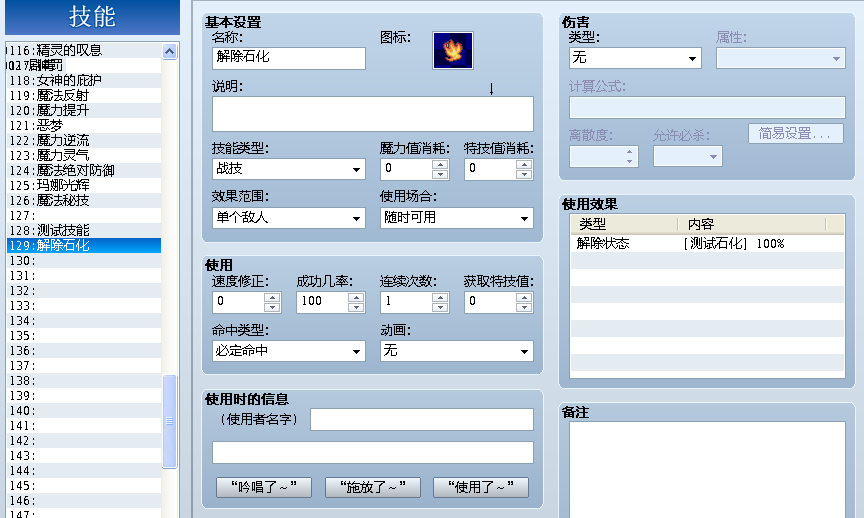
Task: Click the 说明 description text box
Action: click(x=372, y=114)
